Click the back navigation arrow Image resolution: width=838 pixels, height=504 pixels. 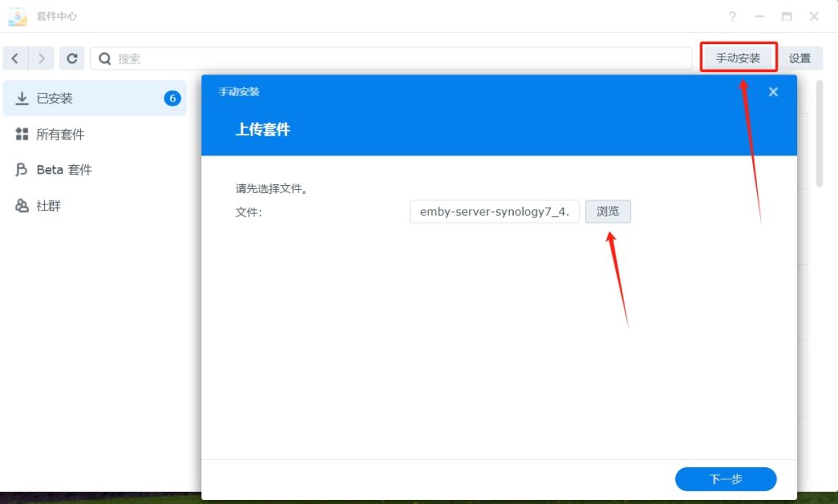click(16, 58)
